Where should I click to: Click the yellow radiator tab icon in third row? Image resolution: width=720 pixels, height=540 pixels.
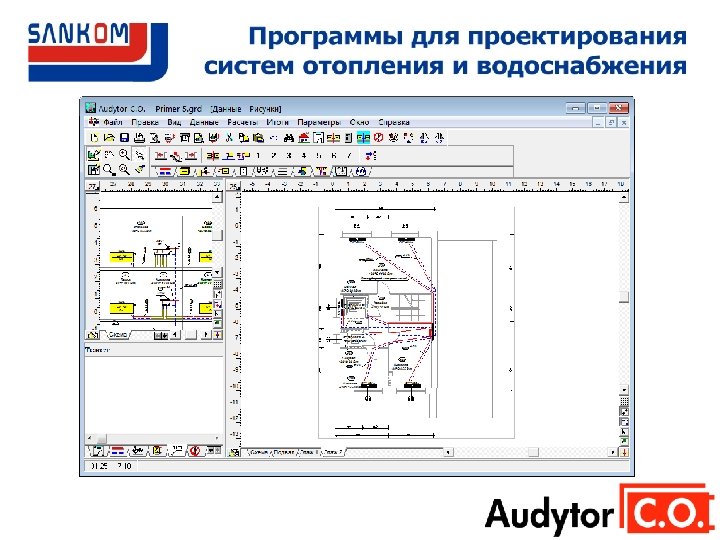click(184, 171)
